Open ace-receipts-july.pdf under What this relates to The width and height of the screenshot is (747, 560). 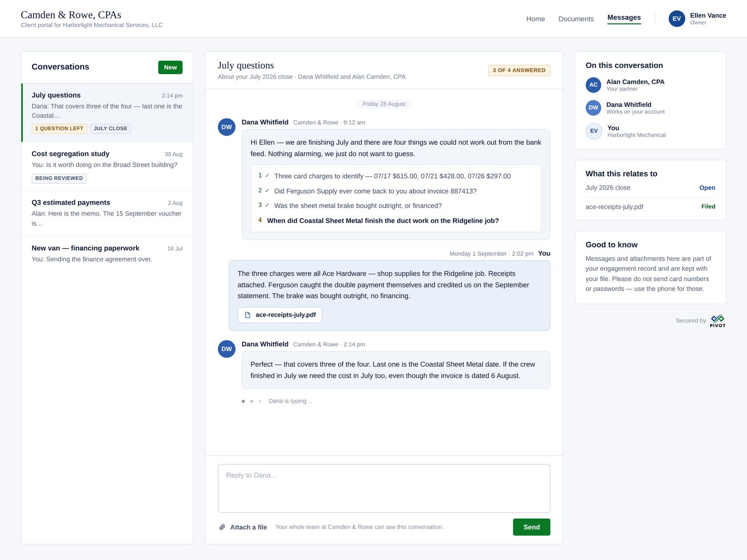(650, 207)
